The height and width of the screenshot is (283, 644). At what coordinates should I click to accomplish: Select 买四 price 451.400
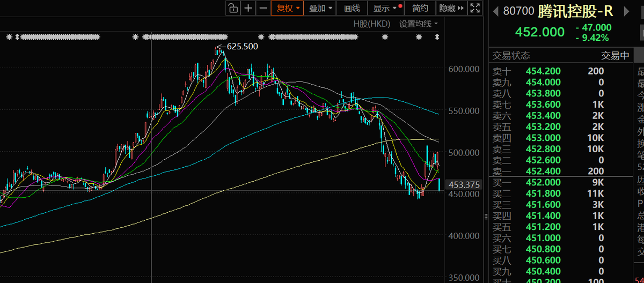[x=543, y=216]
